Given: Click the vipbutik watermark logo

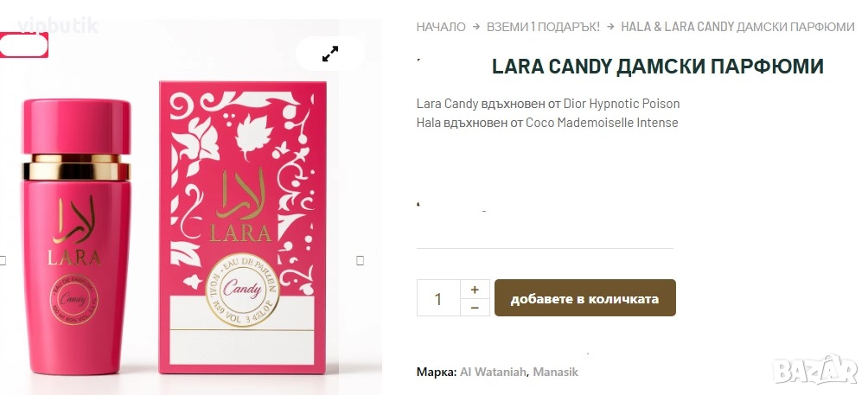Looking at the screenshot, I should coord(58,25).
